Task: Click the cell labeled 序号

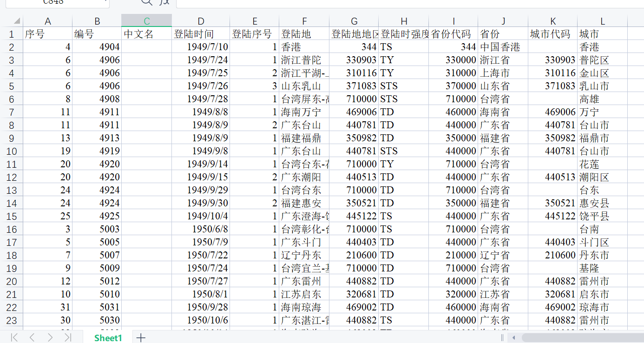Action: pos(48,34)
